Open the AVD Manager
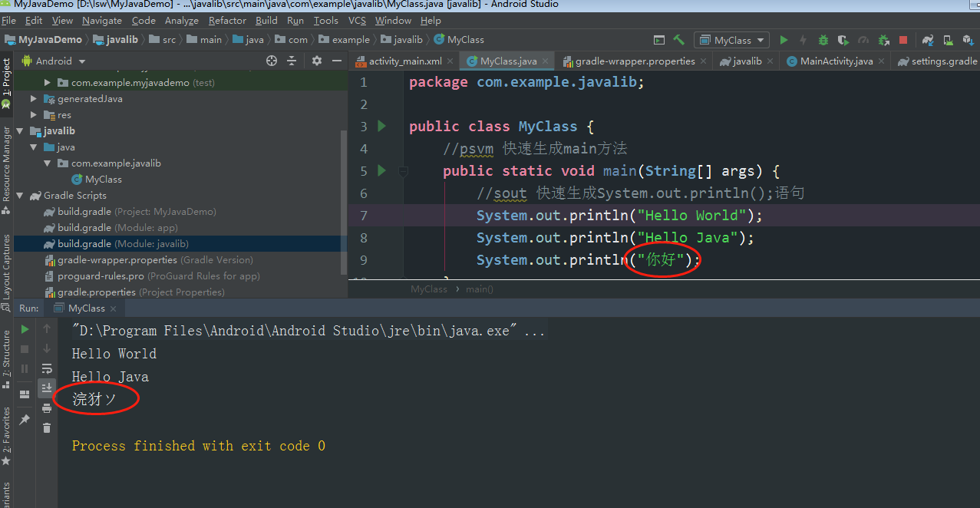This screenshot has width=980, height=508. (947, 39)
